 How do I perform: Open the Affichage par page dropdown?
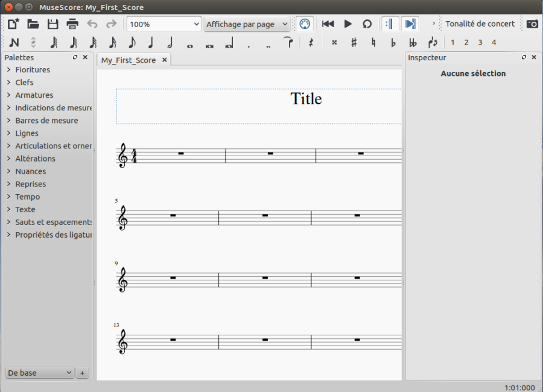pyautogui.click(x=247, y=24)
